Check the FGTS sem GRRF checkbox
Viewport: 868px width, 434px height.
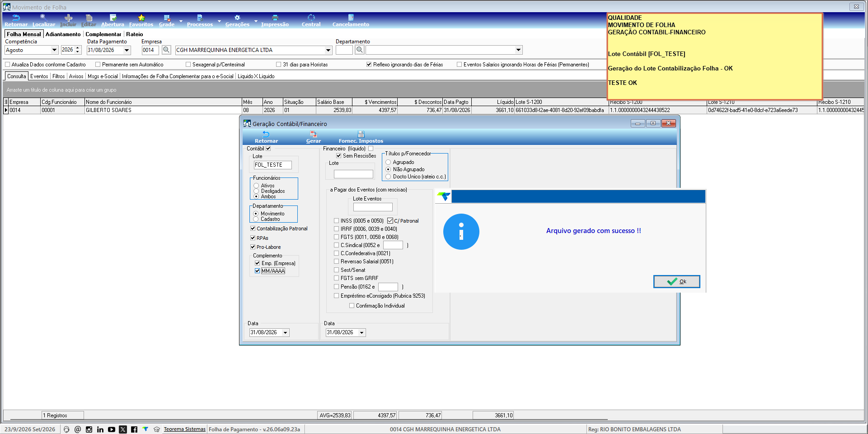click(x=336, y=278)
